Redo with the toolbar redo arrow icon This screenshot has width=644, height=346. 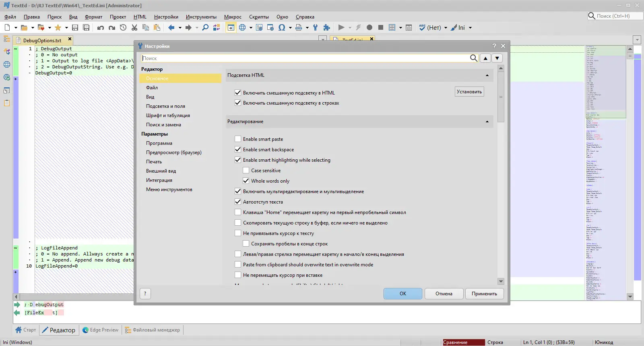[x=112, y=28]
